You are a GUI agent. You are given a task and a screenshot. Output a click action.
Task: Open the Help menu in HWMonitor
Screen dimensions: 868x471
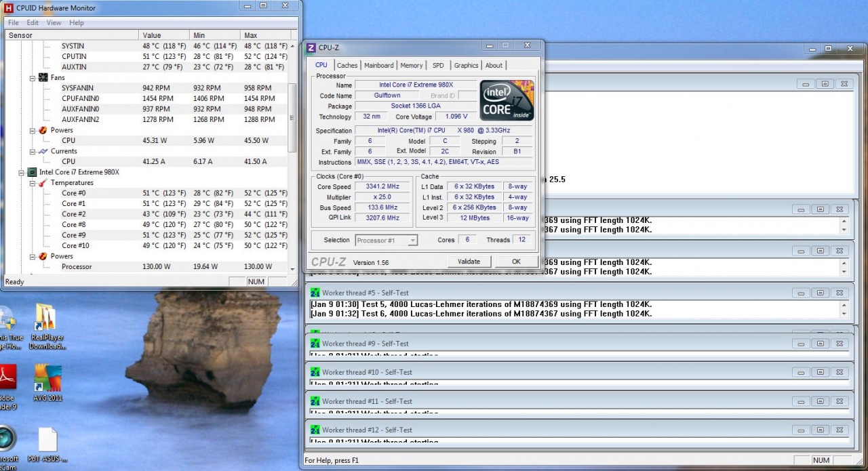[x=77, y=22]
